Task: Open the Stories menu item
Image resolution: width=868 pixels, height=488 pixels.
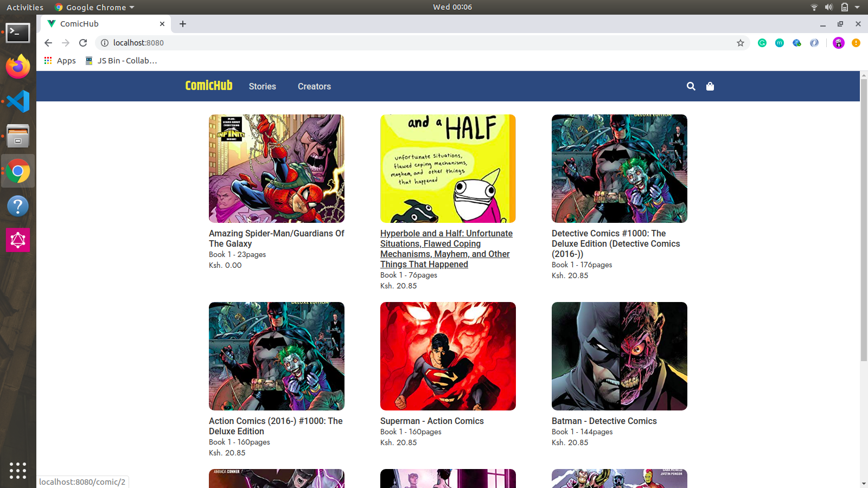Action: coord(263,86)
